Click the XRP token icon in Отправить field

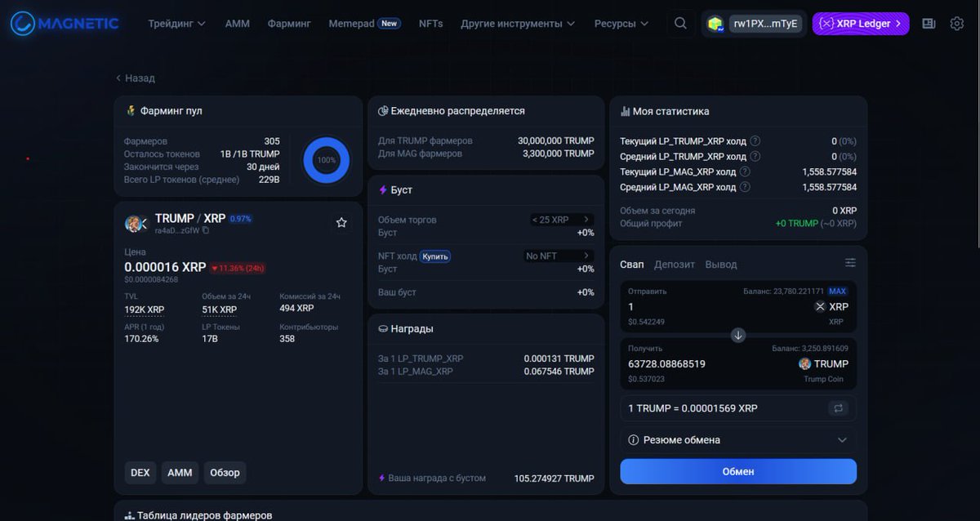pos(820,306)
